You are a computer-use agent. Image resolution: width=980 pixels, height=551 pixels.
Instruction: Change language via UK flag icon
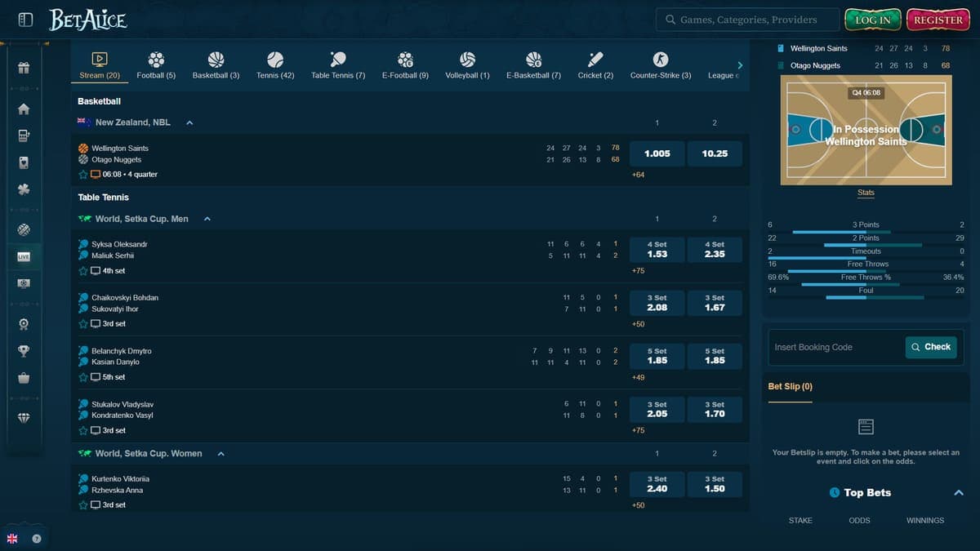(12, 539)
